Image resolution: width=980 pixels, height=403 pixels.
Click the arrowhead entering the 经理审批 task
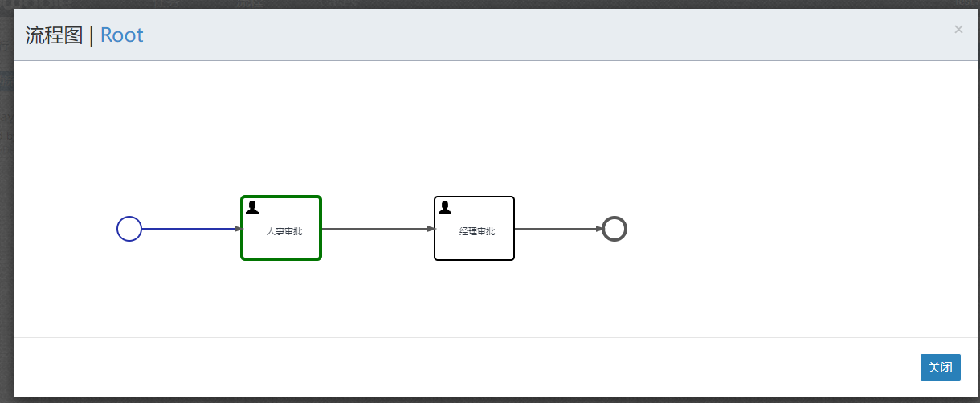tap(431, 229)
